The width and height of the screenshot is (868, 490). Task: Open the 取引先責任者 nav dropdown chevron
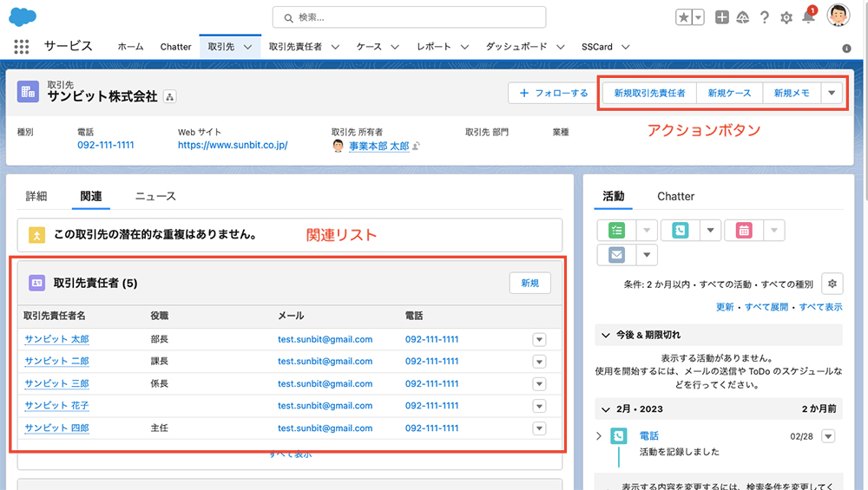click(335, 47)
